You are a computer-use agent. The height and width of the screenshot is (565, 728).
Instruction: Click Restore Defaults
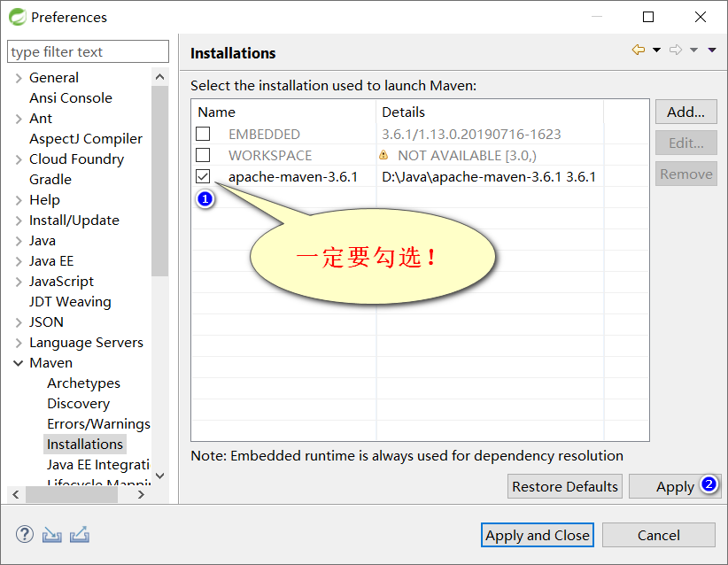[x=564, y=486]
